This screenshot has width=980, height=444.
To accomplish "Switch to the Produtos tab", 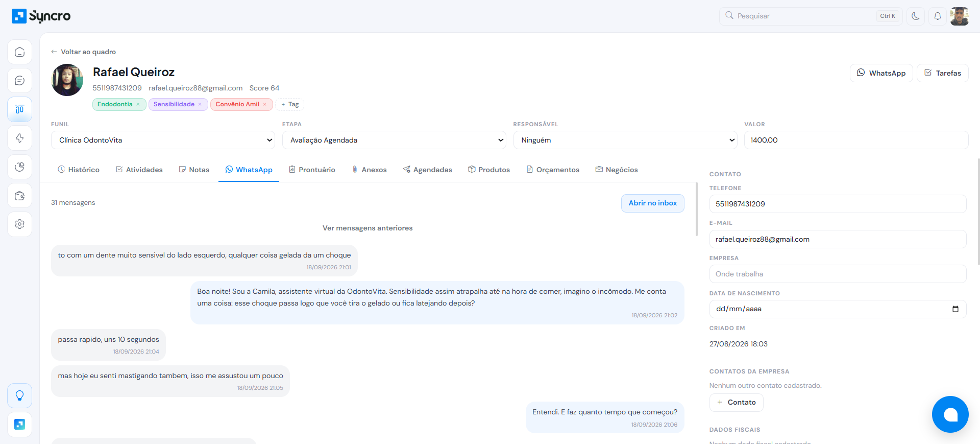I will tap(489, 170).
